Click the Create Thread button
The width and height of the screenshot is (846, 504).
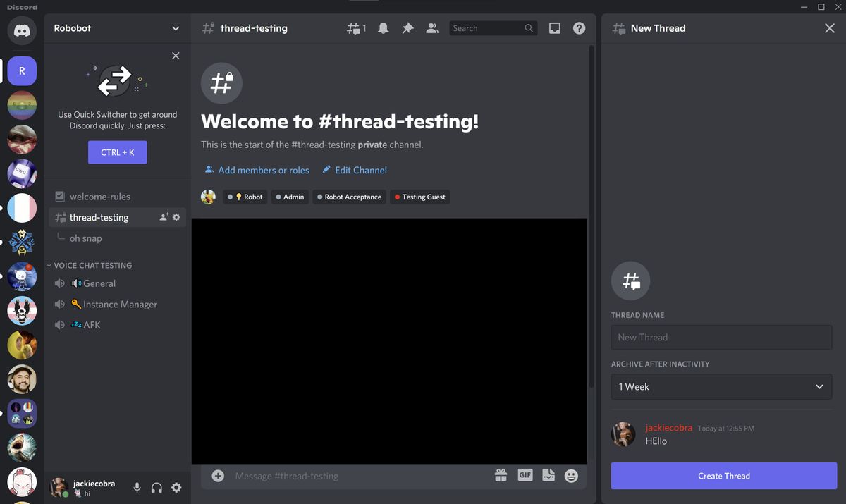(723, 475)
